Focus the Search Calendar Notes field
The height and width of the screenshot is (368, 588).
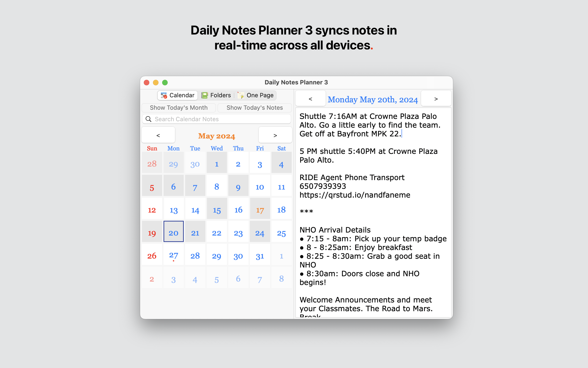pos(217,119)
